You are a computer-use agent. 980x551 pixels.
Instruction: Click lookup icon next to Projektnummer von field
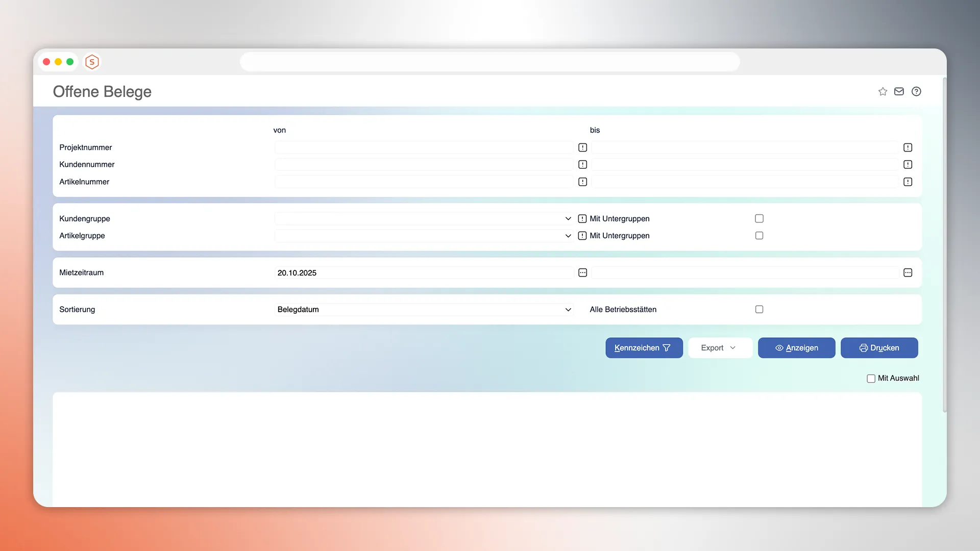(582, 147)
